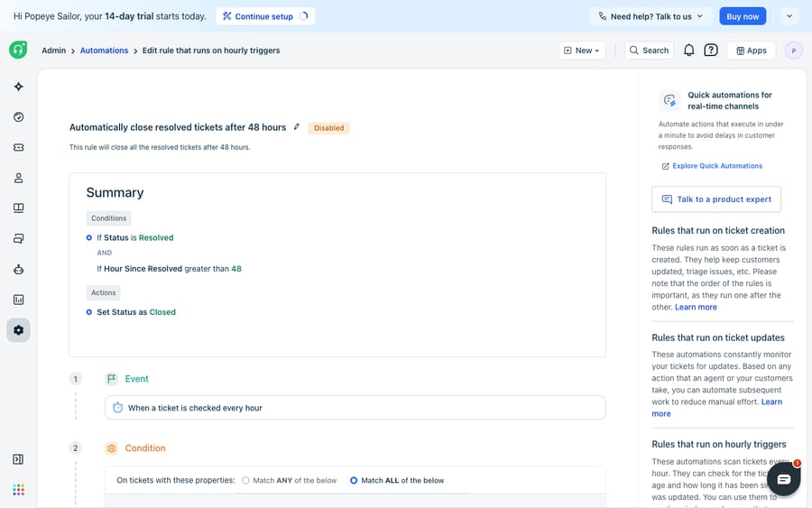812x508 pixels.
Task: Click the Quick automations chat icon
Action: coord(669,100)
